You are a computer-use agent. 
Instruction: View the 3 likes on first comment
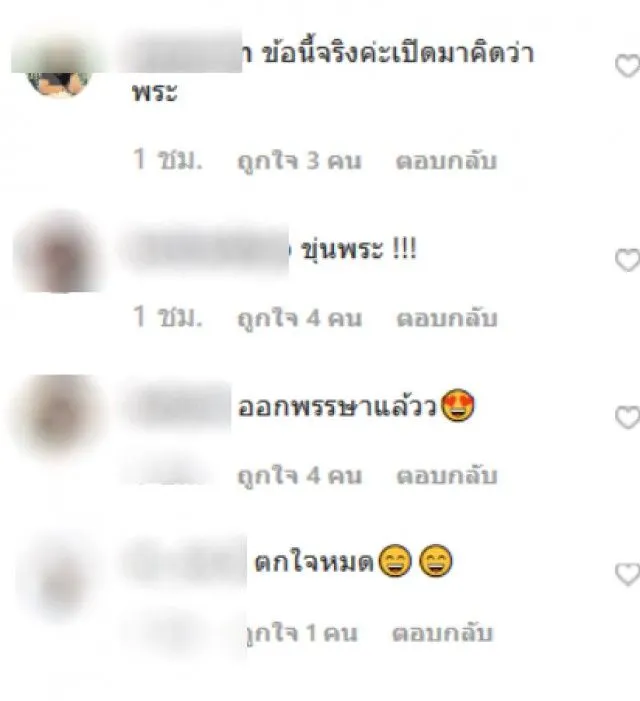[x=299, y=161]
